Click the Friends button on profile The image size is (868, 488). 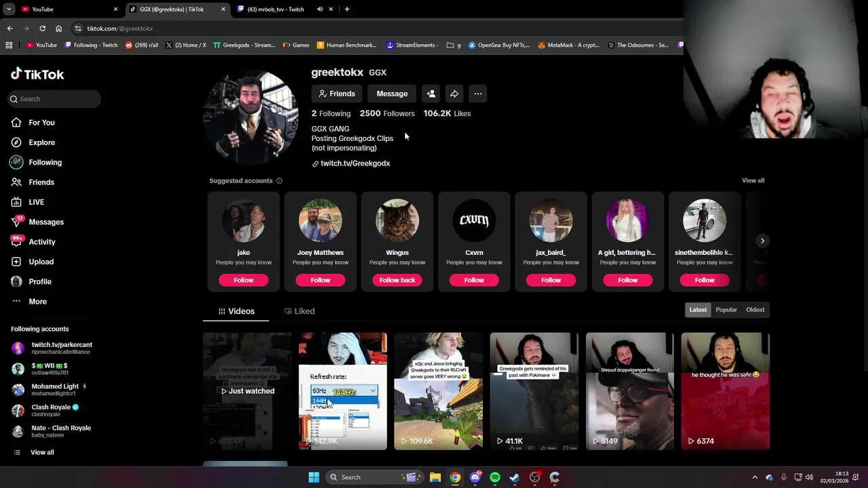pyautogui.click(x=337, y=94)
